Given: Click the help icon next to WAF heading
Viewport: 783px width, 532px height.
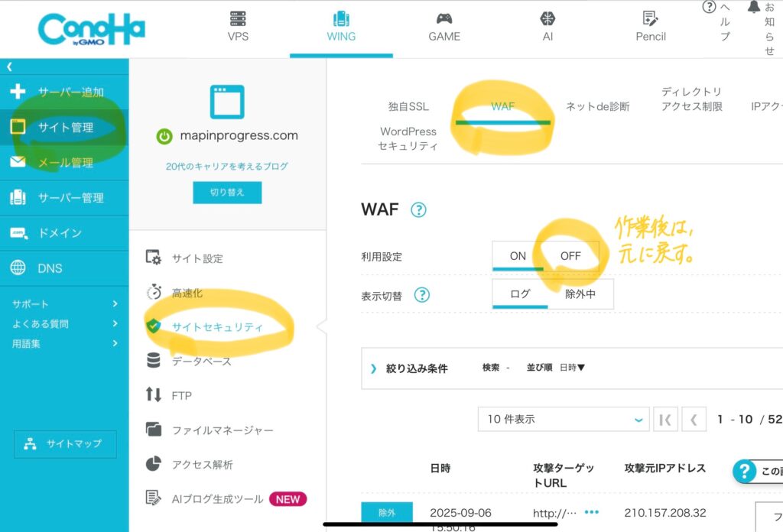Looking at the screenshot, I should pyautogui.click(x=418, y=210).
